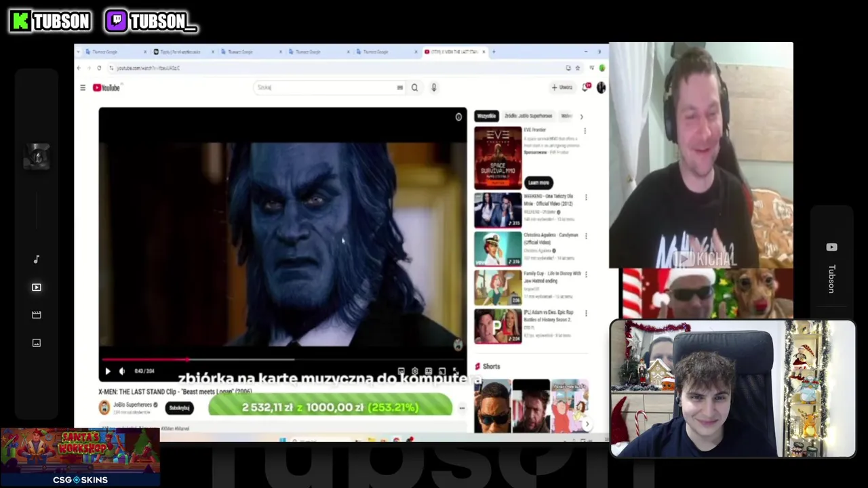
Task: Open the more actions ellipsis under video
Action: click(462, 408)
